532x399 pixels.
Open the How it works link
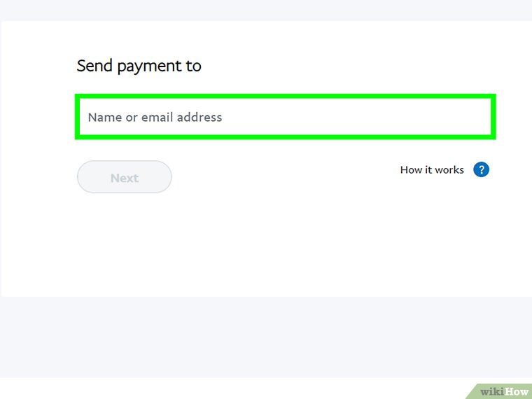(x=432, y=169)
